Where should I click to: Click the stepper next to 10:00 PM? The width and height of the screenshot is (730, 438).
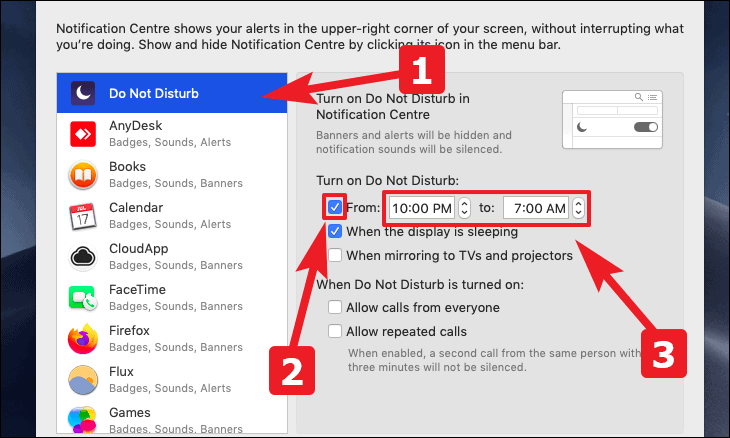click(x=464, y=208)
